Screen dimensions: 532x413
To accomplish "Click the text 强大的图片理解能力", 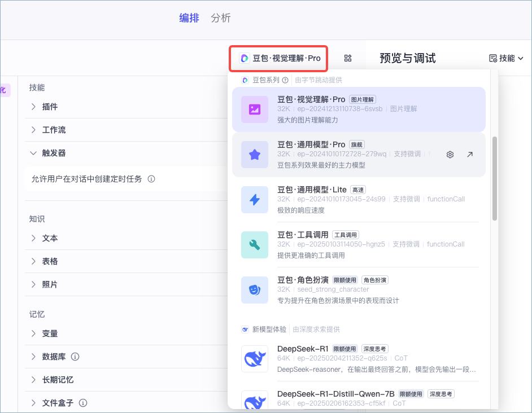I will [307, 120].
